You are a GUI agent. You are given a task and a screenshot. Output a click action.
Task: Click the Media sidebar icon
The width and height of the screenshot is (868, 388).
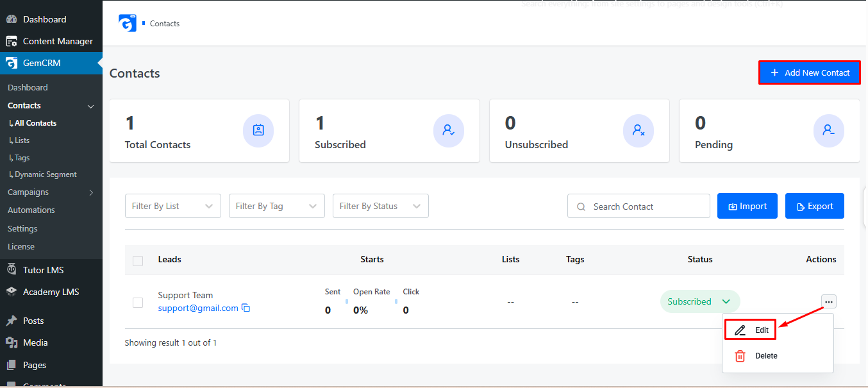[x=12, y=342]
